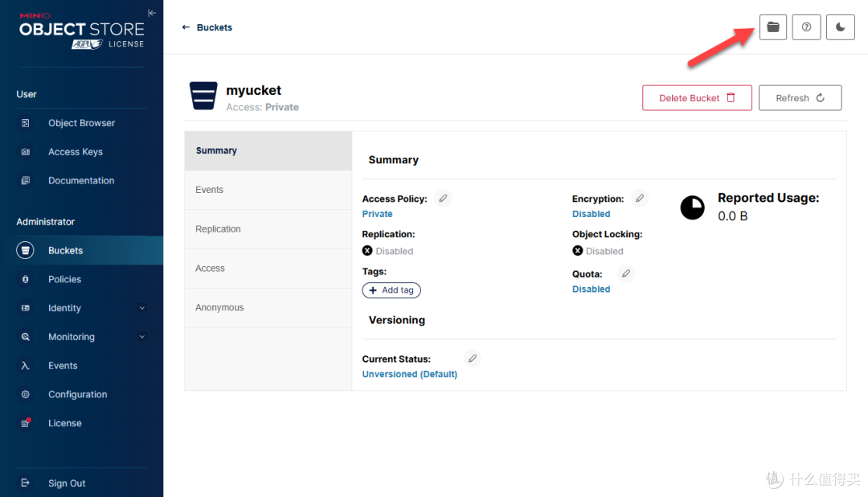Click the Access: Private label
868x497 pixels.
point(262,108)
